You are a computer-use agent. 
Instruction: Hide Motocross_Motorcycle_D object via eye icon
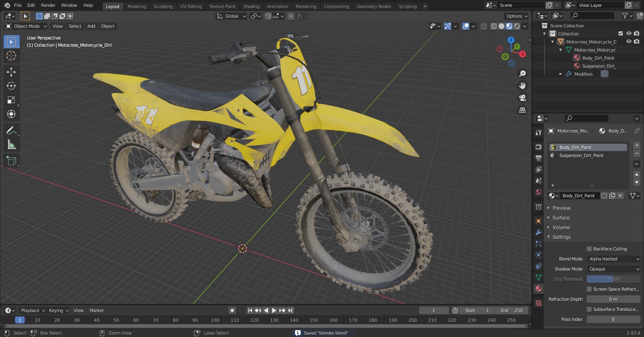[x=629, y=41]
